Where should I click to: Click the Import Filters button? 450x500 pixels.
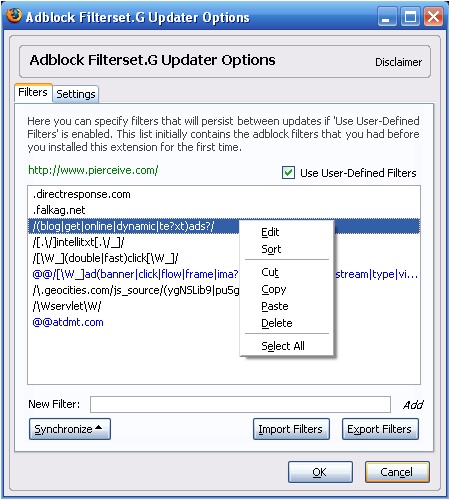291,429
